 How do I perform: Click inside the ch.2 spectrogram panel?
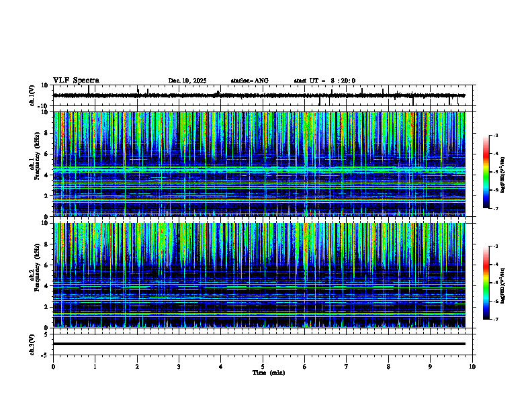pyautogui.click(x=259, y=275)
